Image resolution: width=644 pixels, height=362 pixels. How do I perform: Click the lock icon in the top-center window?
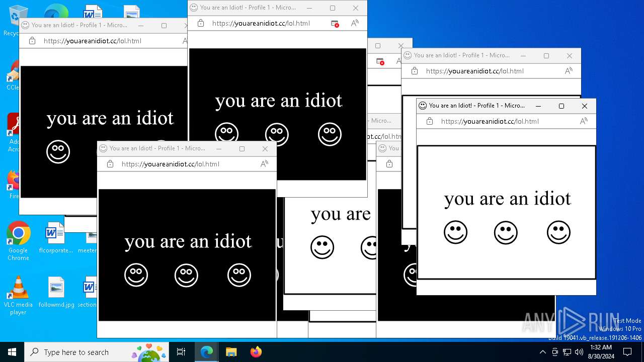coord(201,23)
